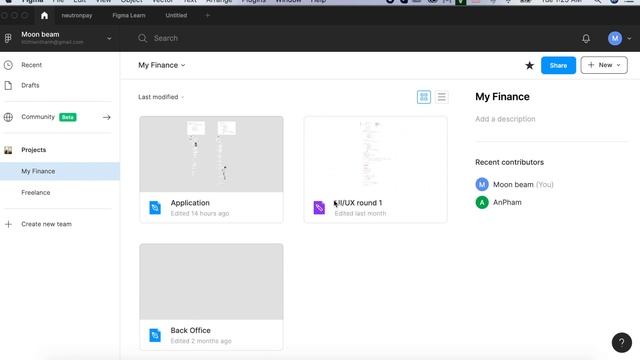The height and width of the screenshot is (360, 640).
Task: Open macOS Spotlight search in menu bar
Action: (598, 2)
